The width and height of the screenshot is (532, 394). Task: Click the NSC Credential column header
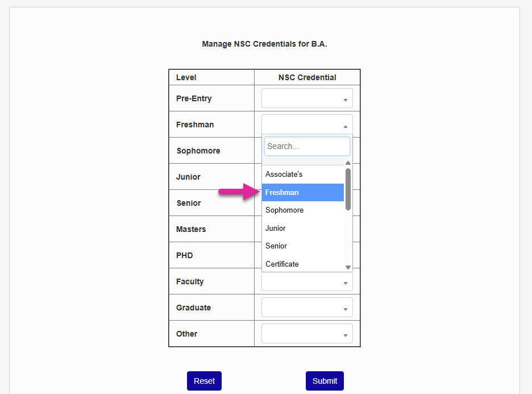(x=307, y=77)
